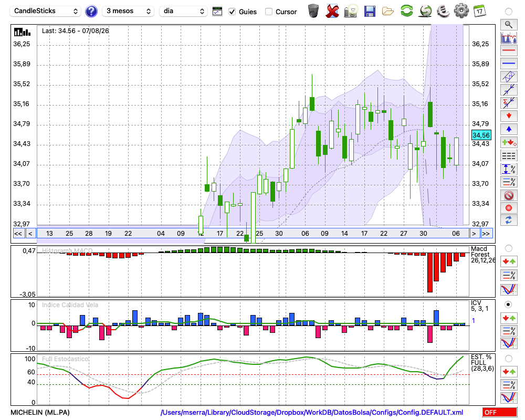Open the 3 mesos period dropdown
Image resolution: width=525 pixels, height=420 pixels.
(128, 11)
